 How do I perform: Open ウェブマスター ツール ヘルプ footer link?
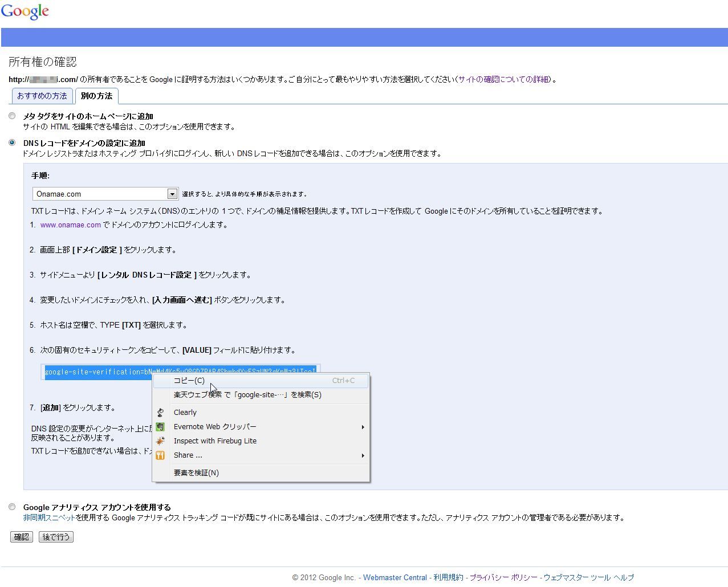pos(588,577)
